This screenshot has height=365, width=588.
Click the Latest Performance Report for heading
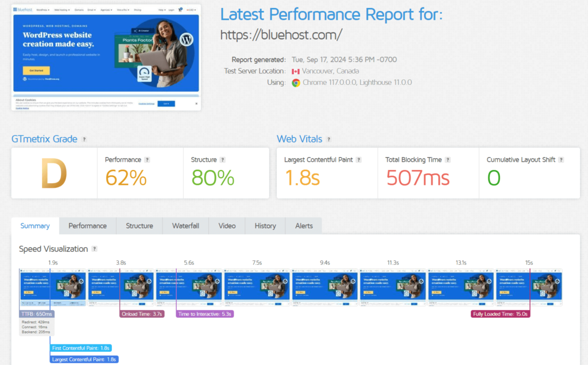(x=331, y=14)
